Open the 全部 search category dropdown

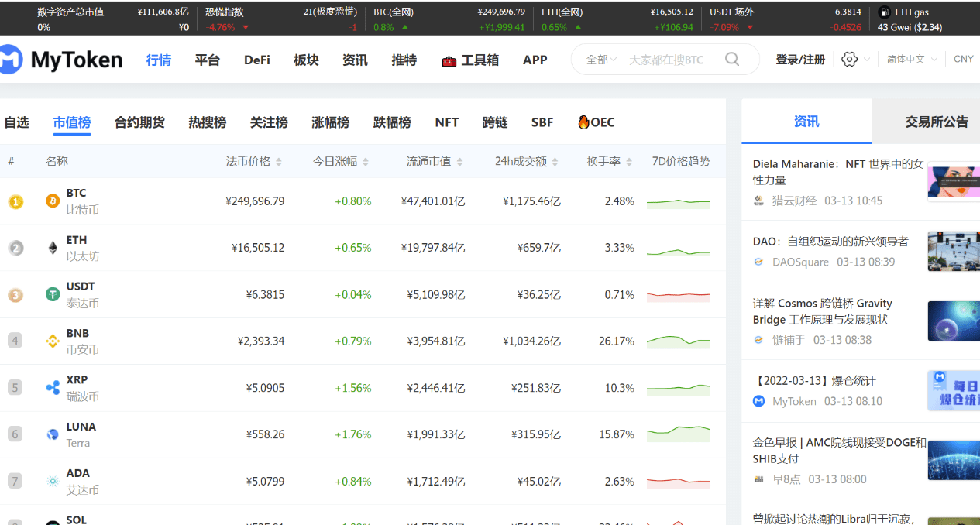pyautogui.click(x=600, y=59)
